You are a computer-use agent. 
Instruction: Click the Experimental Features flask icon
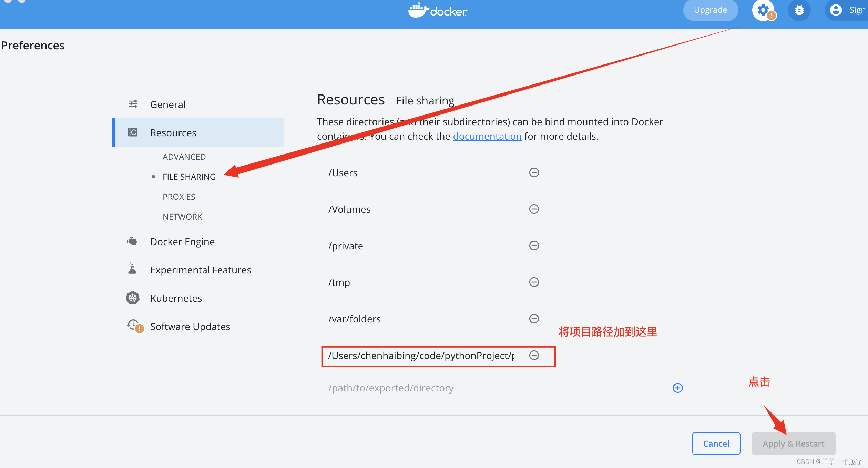pos(132,268)
